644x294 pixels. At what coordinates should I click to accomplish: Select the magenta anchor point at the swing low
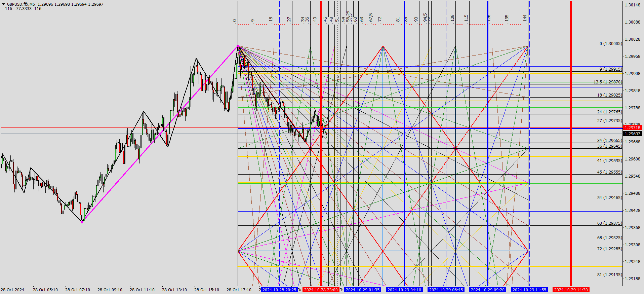[82, 222]
